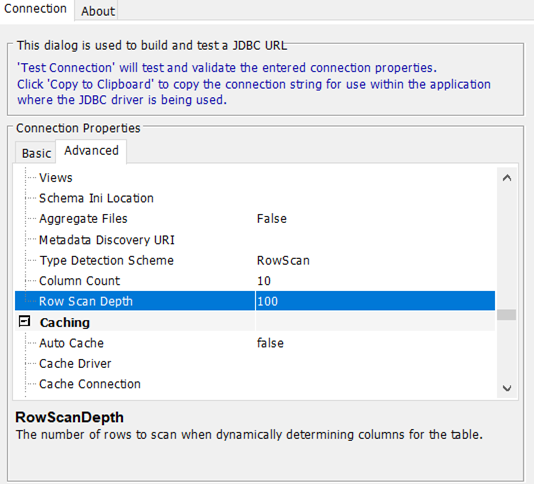
Task: Click the scroll up arrow in properties list
Action: point(507,178)
